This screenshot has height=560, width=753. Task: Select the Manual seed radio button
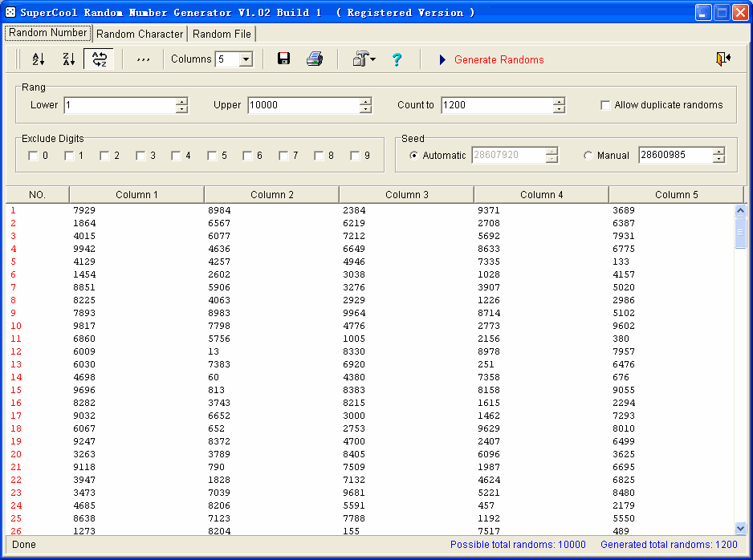(x=588, y=156)
